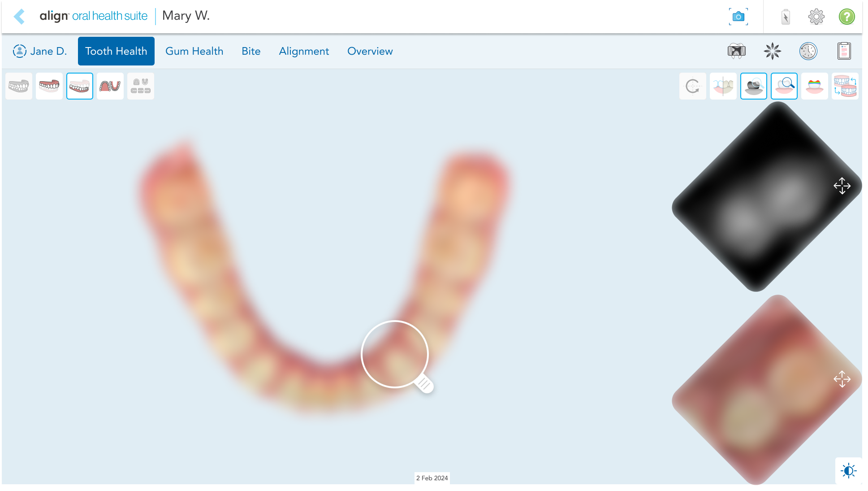Click the swap upper and lower jaws icon
This screenshot has height=491, width=868.
845,86
